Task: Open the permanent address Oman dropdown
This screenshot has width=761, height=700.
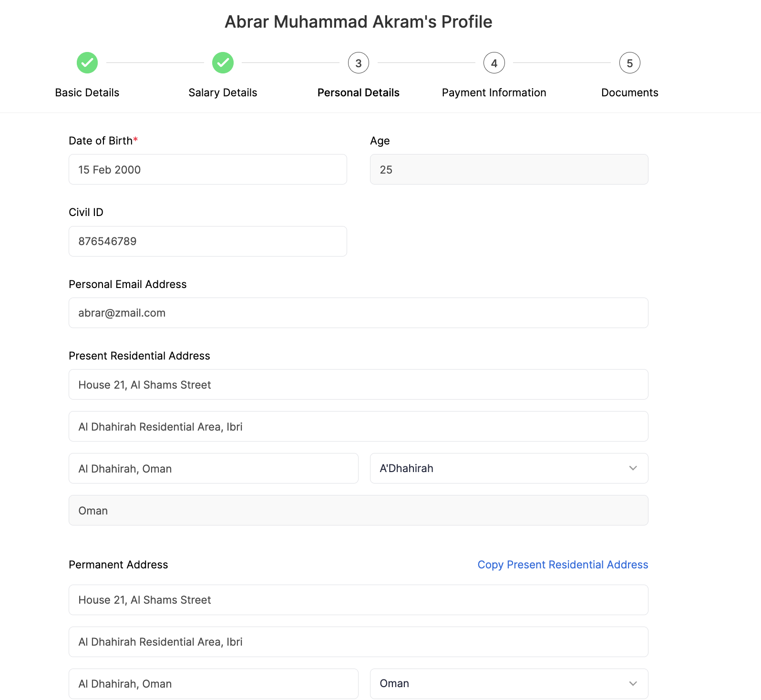Action: tap(501, 683)
